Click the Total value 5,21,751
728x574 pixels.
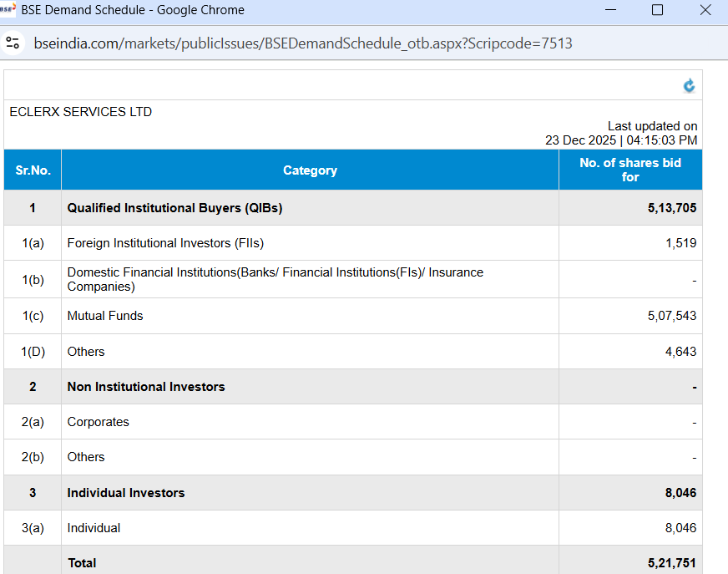coord(672,563)
